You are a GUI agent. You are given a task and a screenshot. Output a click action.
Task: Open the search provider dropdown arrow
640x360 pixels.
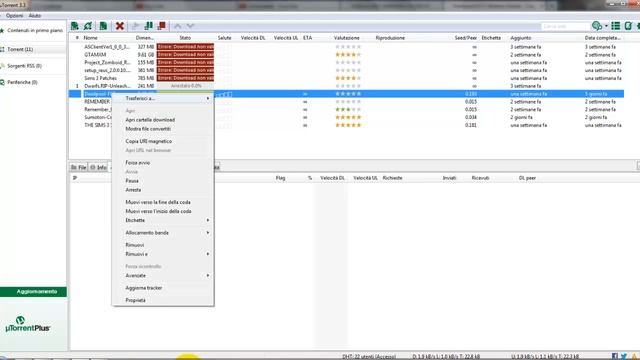[606, 26]
